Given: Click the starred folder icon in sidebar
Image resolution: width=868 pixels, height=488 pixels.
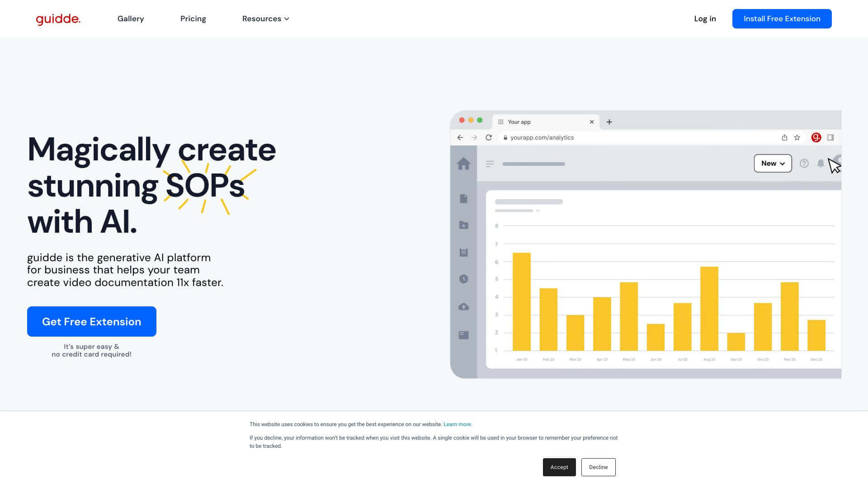Looking at the screenshot, I should point(463,225).
